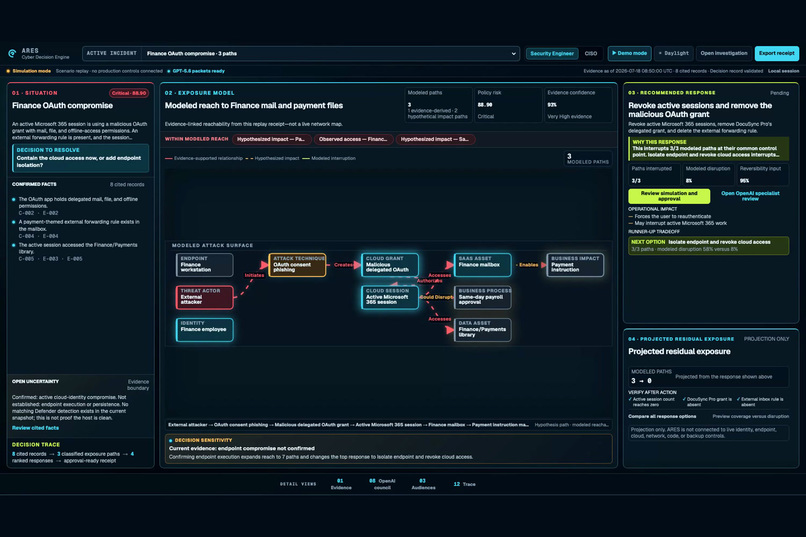The width and height of the screenshot is (806, 537).
Task: Click the Decision Trace summary text
Action: [x=73, y=457]
